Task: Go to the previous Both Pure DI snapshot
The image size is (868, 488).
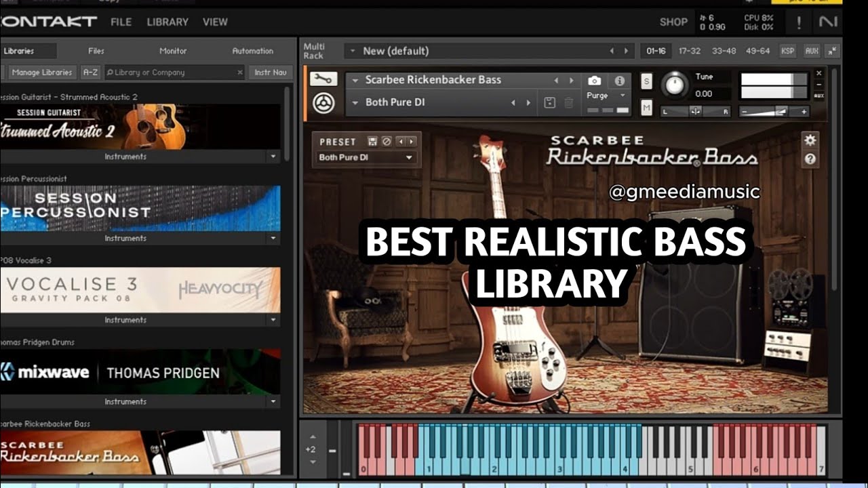Action: [x=513, y=102]
